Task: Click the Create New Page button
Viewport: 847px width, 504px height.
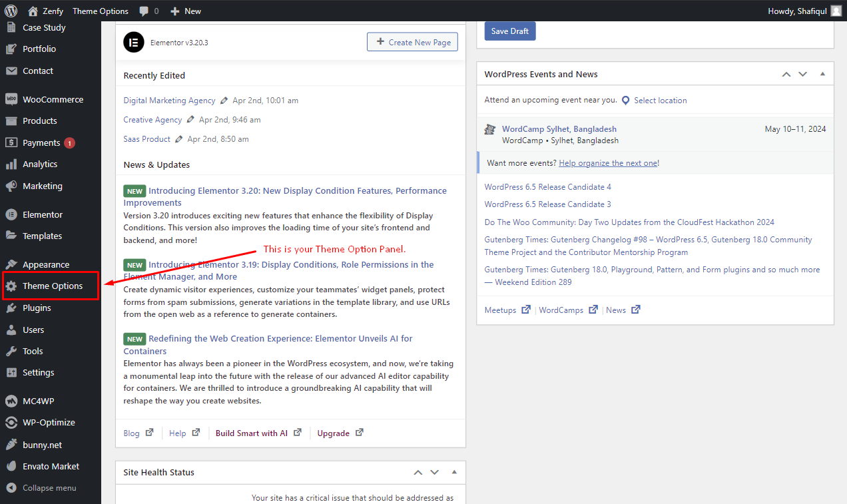Action: pos(412,42)
